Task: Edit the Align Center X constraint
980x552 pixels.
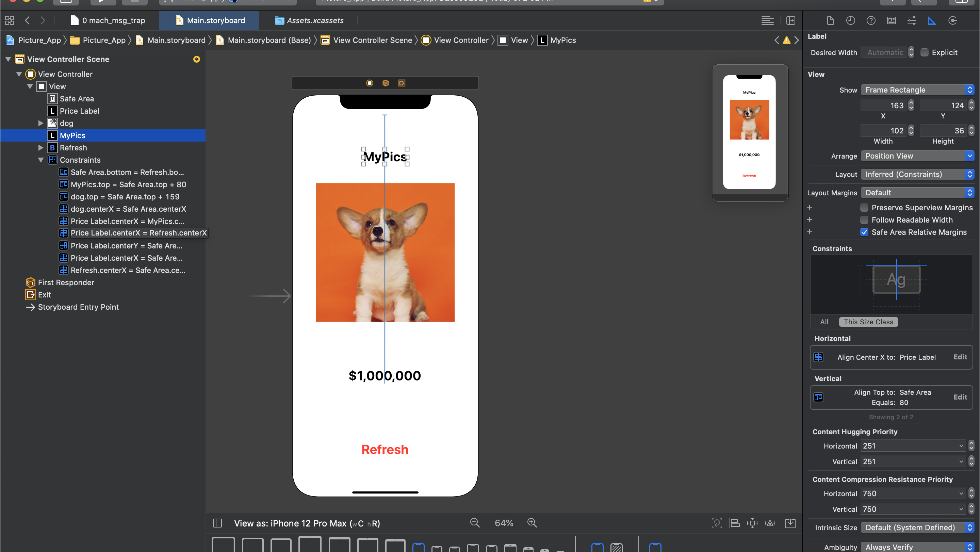Action: point(960,357)
